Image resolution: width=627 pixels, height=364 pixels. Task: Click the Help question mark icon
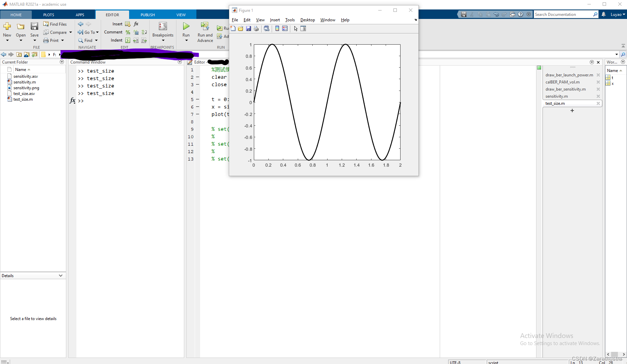point(521,14)
